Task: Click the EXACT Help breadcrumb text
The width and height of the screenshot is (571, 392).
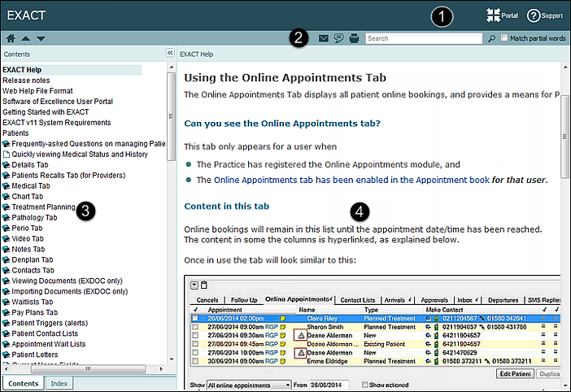Action: click(196, 54)
